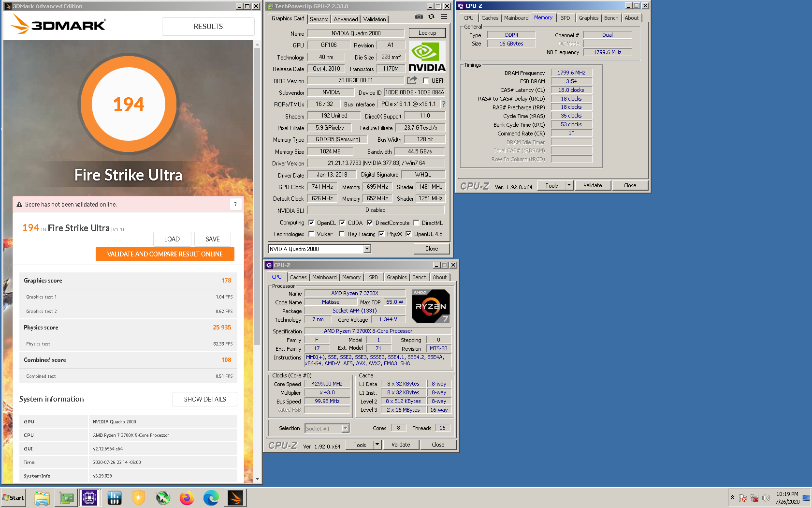812x508 pixels.
Task: Toggle the Vulkan checkbox
Action: pos(311,234)
